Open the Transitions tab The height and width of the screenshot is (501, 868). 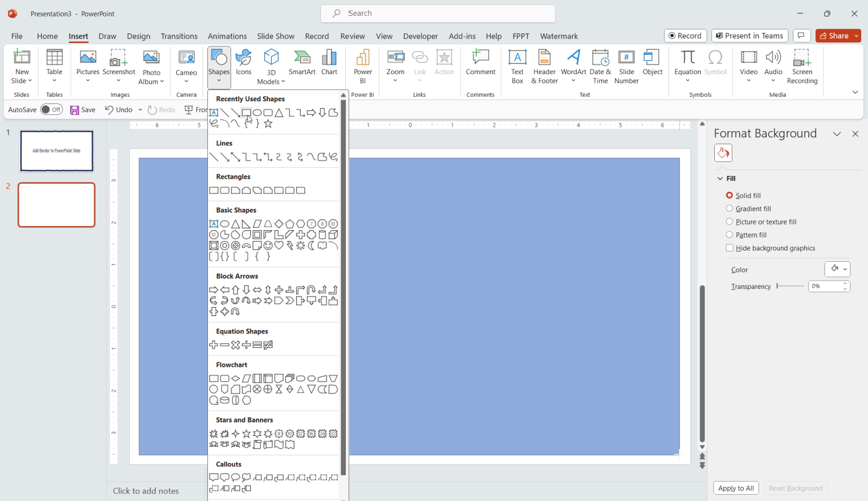(179, 36)
